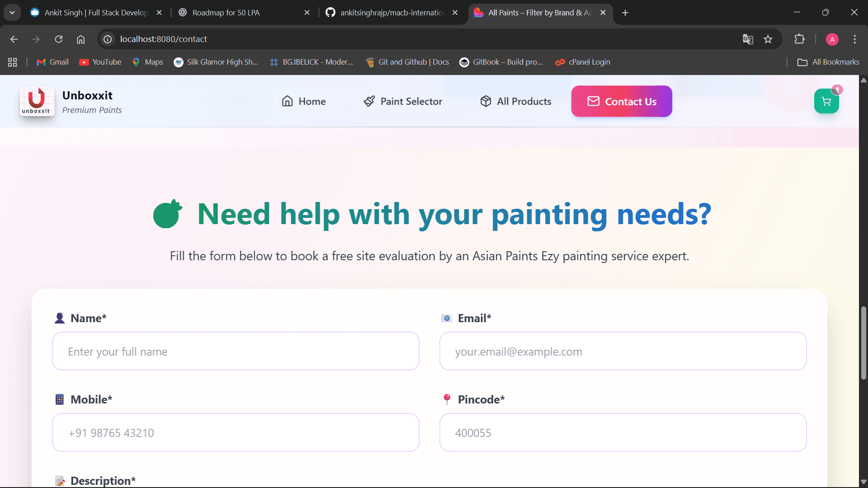
Task: Switch to Roadmap for 50 LPA tab
Action: tap(226, 13)
